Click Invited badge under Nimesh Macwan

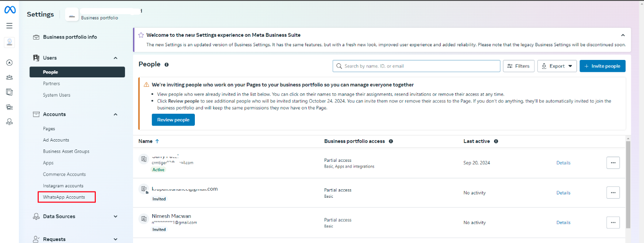coord(159,229)
